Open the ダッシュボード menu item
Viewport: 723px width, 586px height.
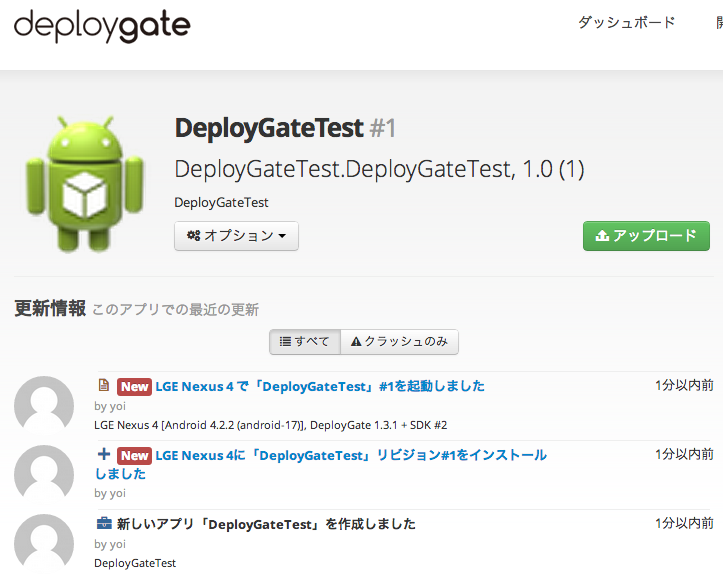[627, 22]
